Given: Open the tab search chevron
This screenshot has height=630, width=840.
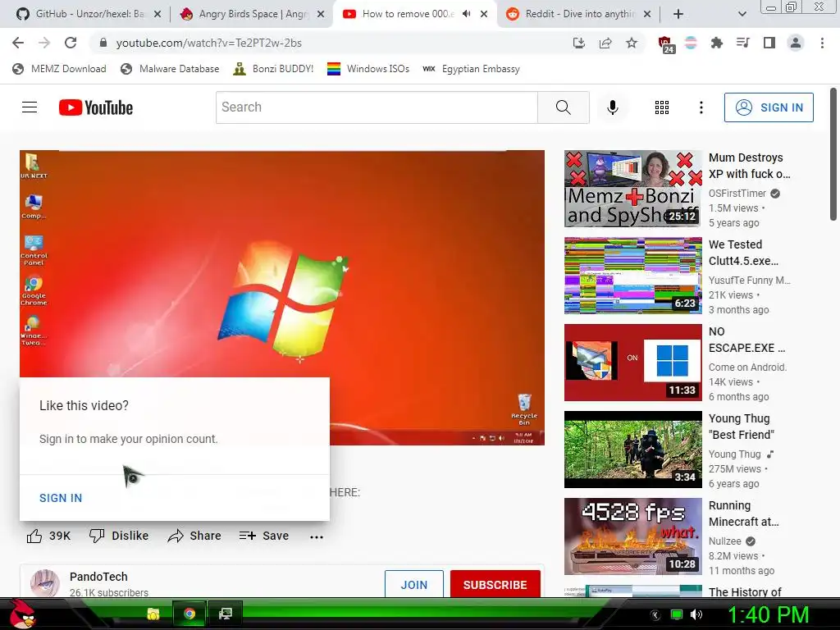Looking at the screenshot, I should pos(742,14).
